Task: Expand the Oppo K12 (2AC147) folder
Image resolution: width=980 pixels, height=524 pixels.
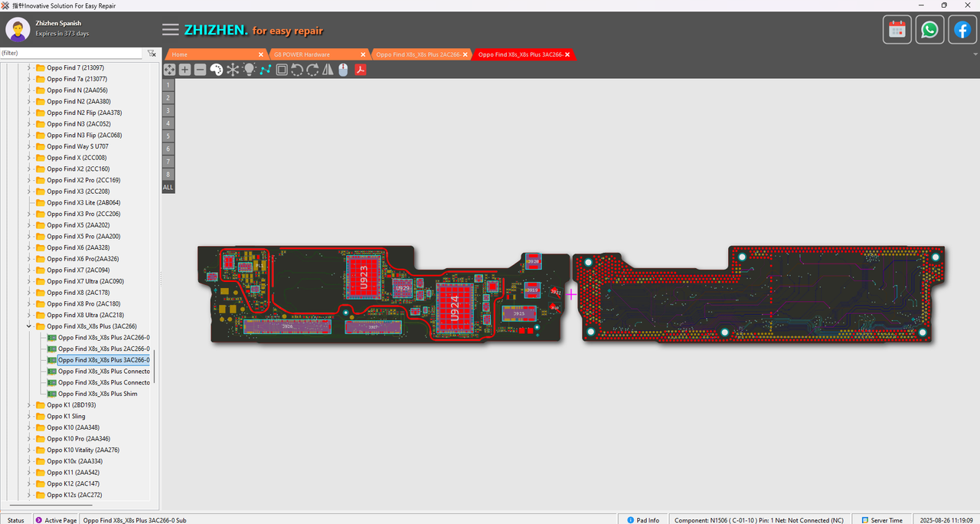Action: tap(30, 483)
